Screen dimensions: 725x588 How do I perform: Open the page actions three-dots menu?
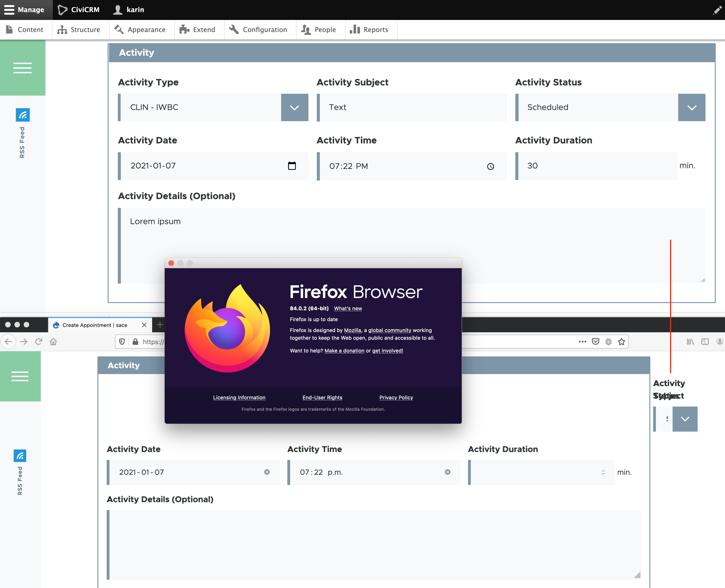[x=582, y=342]
